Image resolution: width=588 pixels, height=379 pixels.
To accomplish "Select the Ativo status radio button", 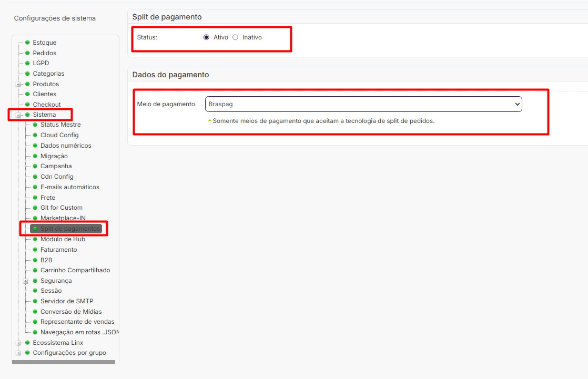I will [x=206, y=37].
